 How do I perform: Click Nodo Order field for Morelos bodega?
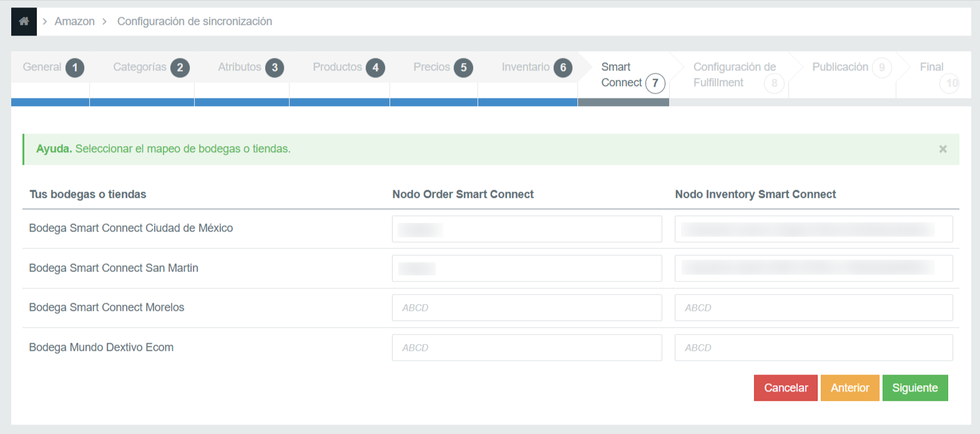click(x=526, y=308)
